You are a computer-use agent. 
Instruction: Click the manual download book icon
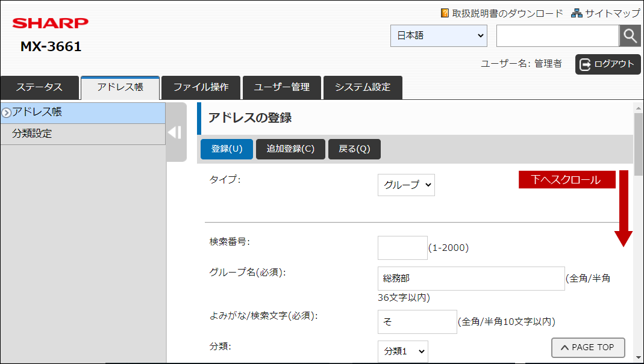pos(445,13)
